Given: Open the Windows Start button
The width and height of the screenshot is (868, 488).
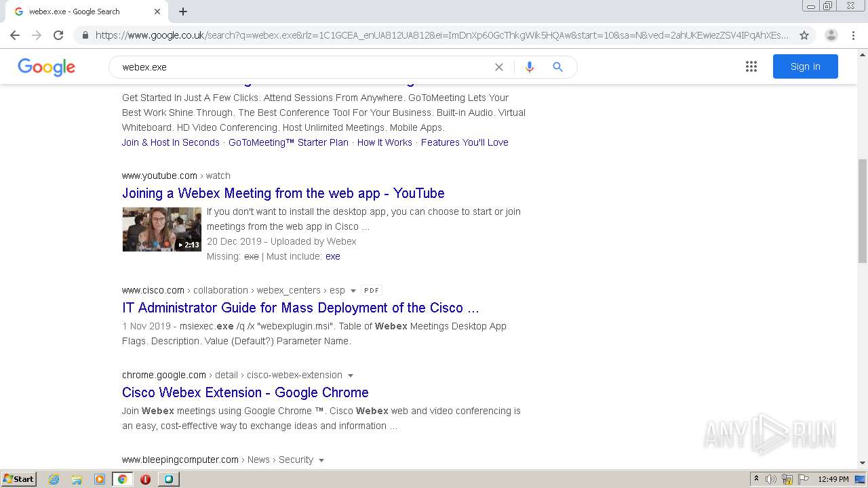Looking at the screenshot, I should point(19,479).
